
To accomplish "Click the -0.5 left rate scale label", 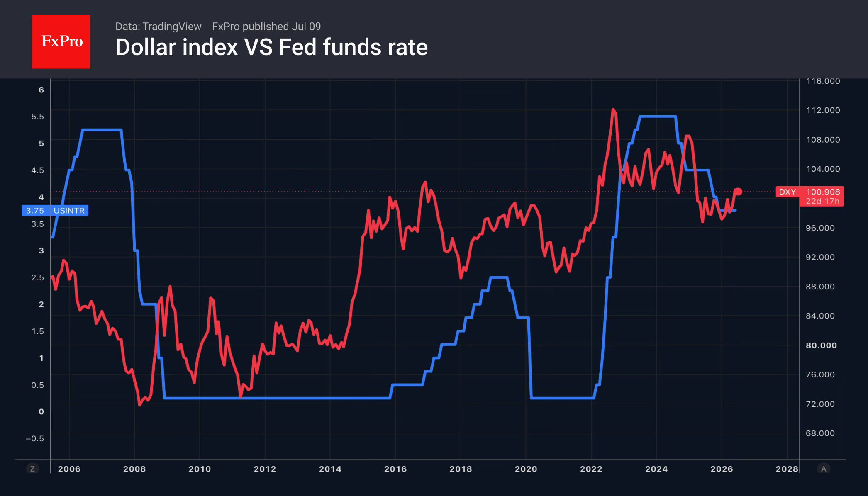I will 34,439.
